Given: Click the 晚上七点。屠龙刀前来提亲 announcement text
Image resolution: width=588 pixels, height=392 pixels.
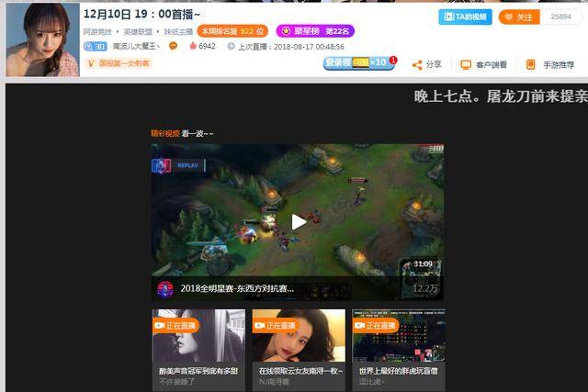Looking at the screenshot, I should pos(501,96).
